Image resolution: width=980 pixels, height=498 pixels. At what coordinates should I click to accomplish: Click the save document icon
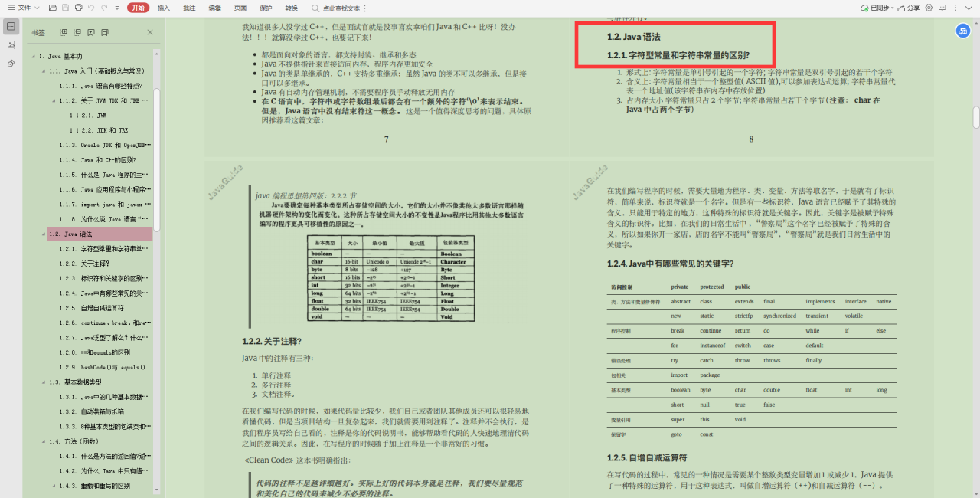[66, 8]
